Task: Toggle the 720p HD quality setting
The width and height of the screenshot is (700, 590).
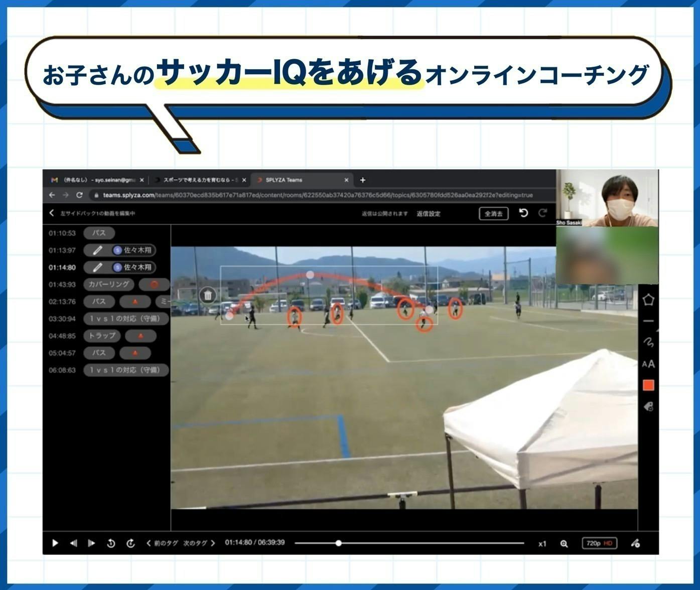Action: tap(599, 543)
